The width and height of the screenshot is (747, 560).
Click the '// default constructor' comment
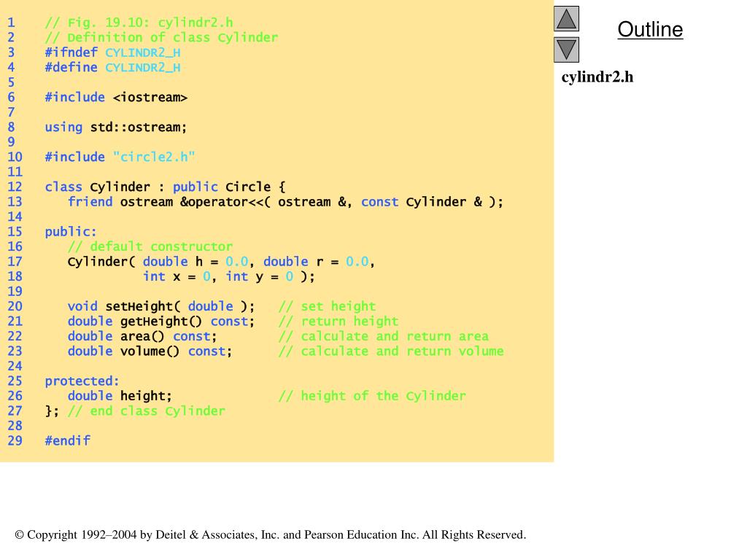(150, 246)
